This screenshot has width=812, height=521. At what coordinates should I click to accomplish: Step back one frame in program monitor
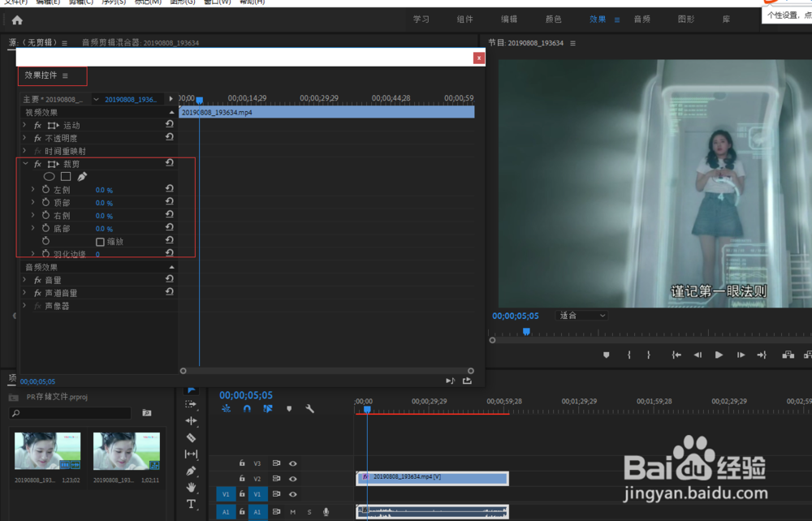(x=698, y=355)
